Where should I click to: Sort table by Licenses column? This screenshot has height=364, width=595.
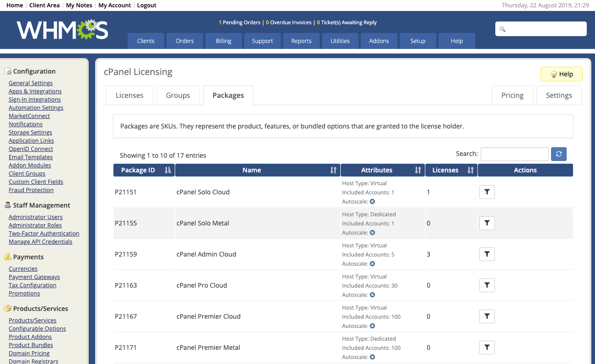[x=451, y=170]
